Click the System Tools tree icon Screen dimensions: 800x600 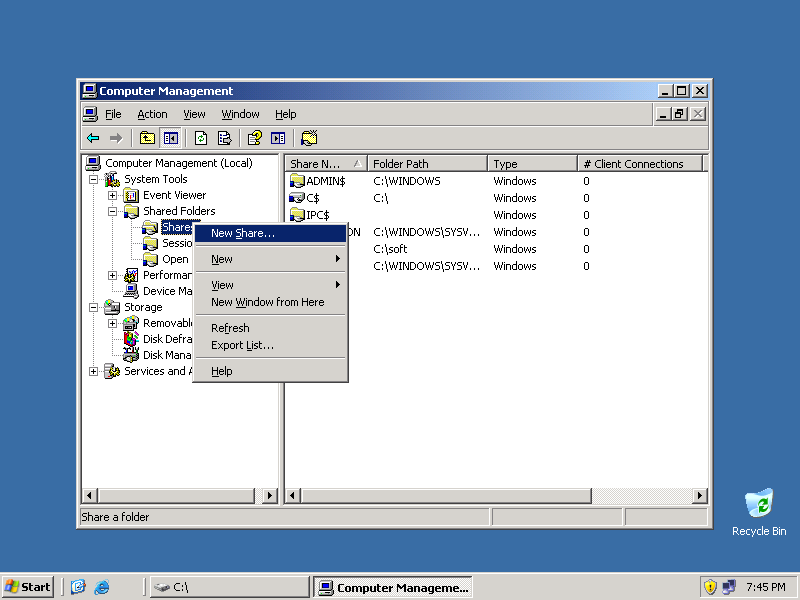112,179
